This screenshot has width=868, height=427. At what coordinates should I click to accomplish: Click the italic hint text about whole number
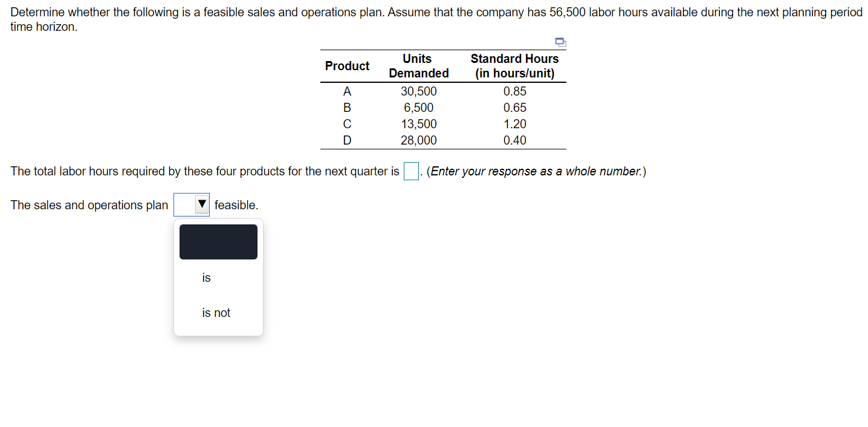pyautogui.click(x=535, y=171)
